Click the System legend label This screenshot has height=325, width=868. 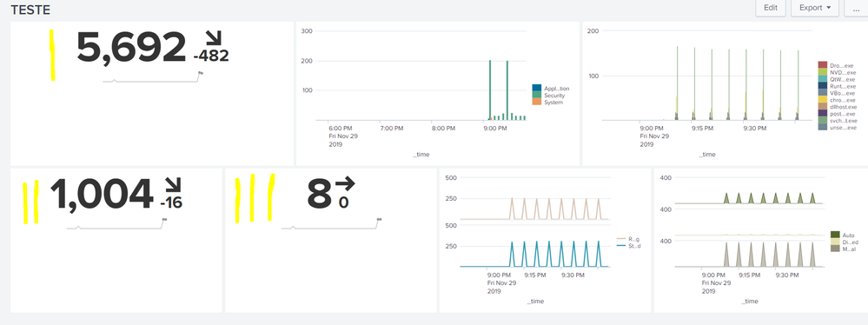553,103
